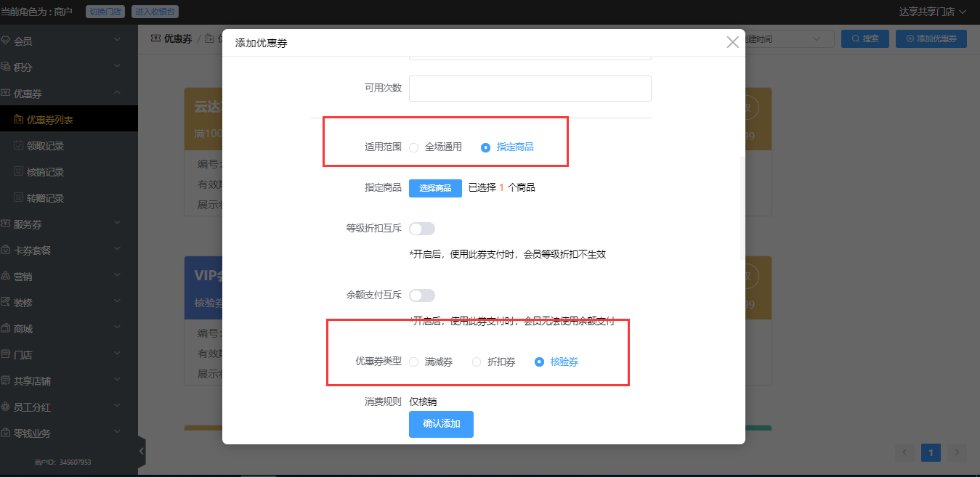This screenshot has width=980, height=477.
Task: Open 优惠券列表 menu item
Action: (x=69, y=120)
